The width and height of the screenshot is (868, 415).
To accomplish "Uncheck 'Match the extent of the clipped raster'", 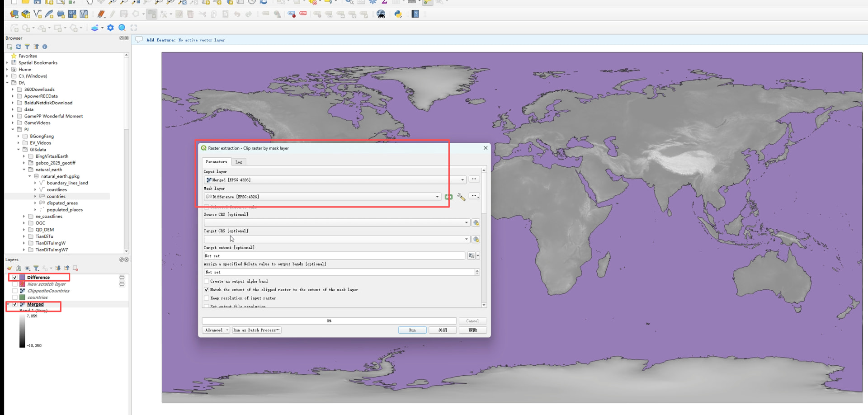I will tap(207, 290).
